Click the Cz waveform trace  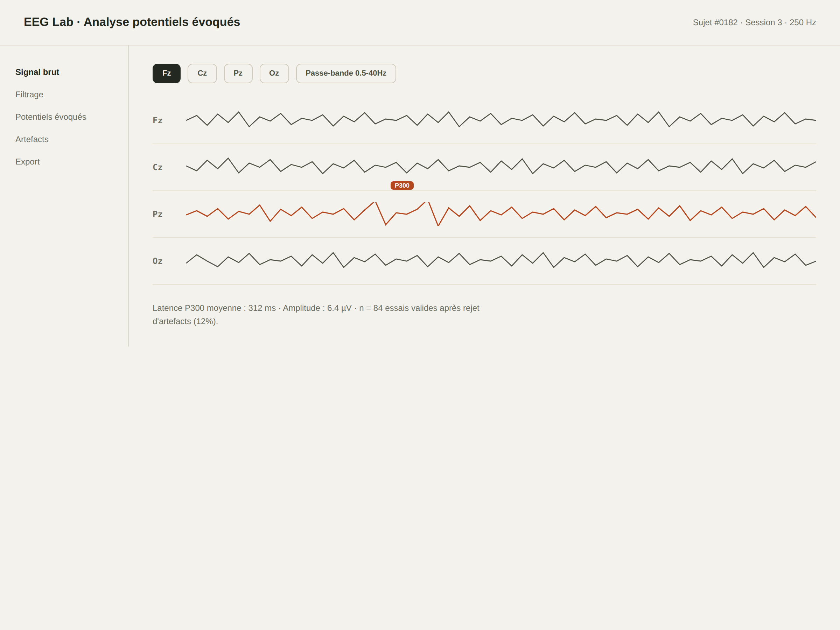point(501,166)
